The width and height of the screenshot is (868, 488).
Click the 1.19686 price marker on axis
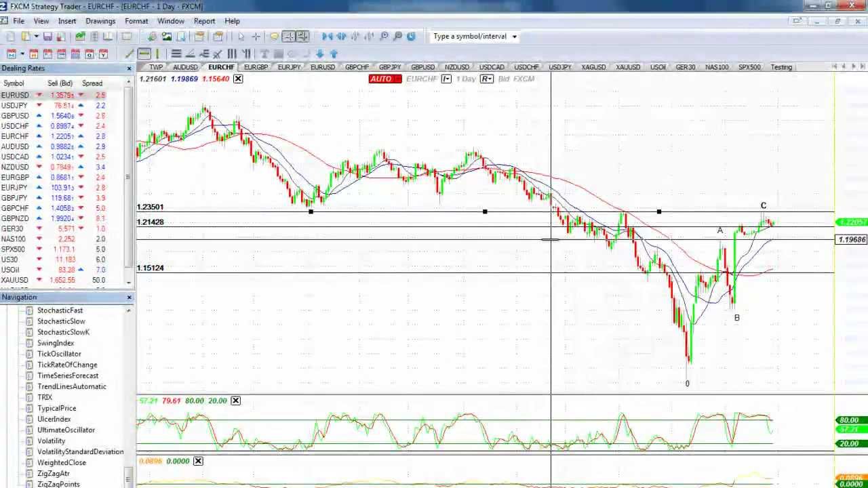tap(852, 239)
